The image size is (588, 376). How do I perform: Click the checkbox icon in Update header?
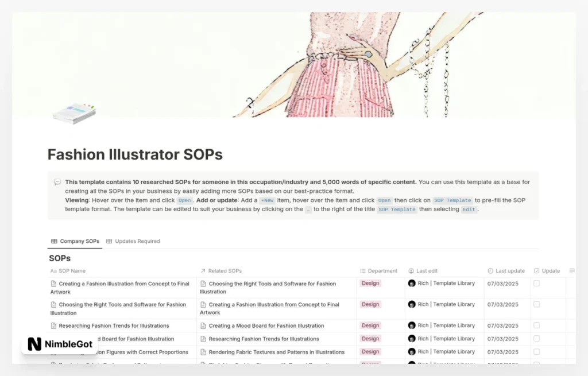[x=537, y=270]
